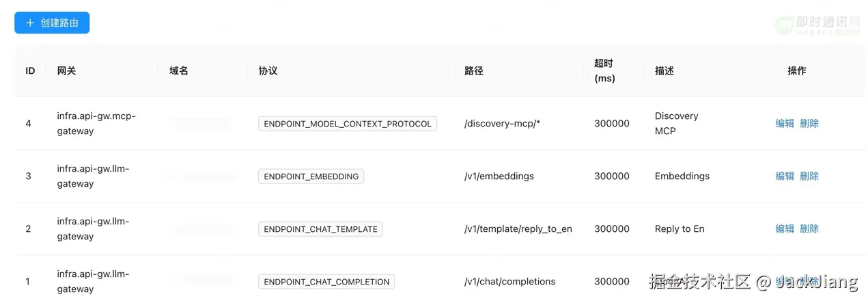Click the ENDPOINT_MODEL_CONTEXT_PROTOCOL tag

click(347, 124)
